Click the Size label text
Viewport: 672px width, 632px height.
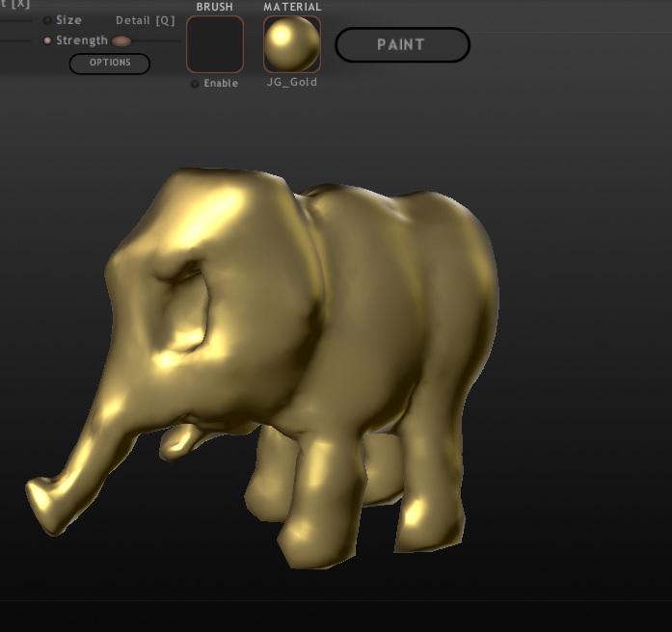click(x=69, y=20)
